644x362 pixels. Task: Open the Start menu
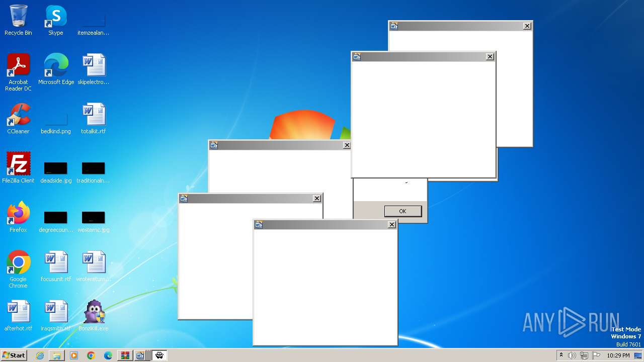(14, 355)
